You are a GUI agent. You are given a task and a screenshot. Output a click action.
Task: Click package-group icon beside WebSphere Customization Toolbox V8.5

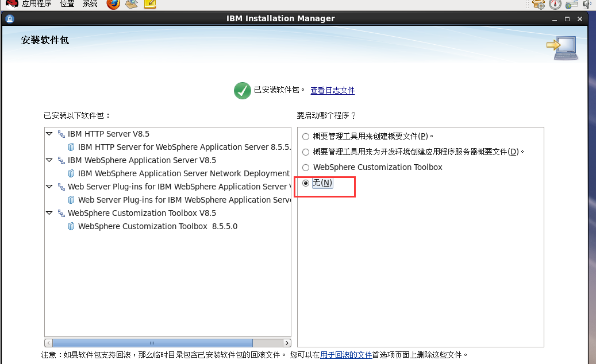(x=61, y=213)
